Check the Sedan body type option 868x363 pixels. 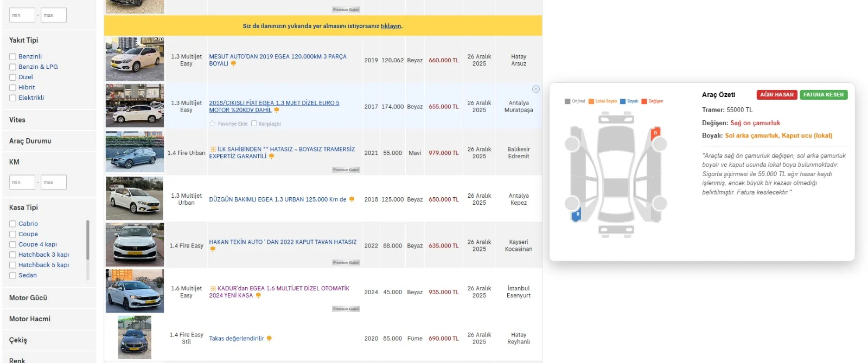pyautogui.click(x=12, y=276)
